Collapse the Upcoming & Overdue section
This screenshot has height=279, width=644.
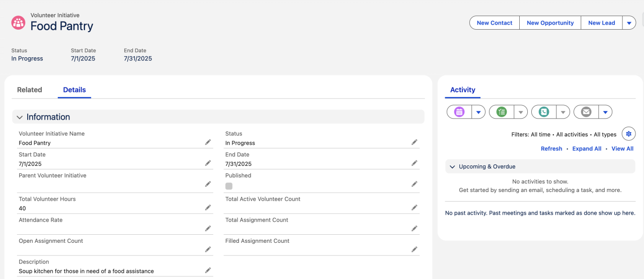(452, 167)
